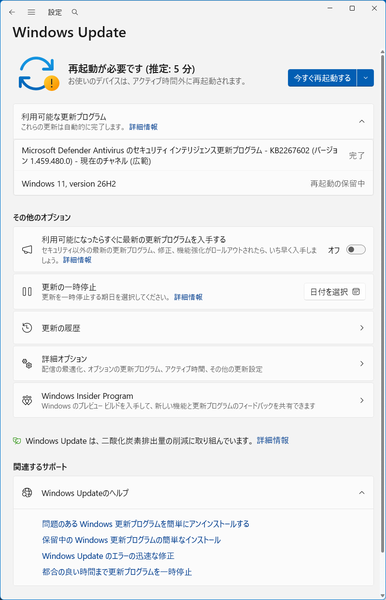Open the Windows Insider Program row label
The width and height of the screenshot is (386, 600).
pos(88,396)
